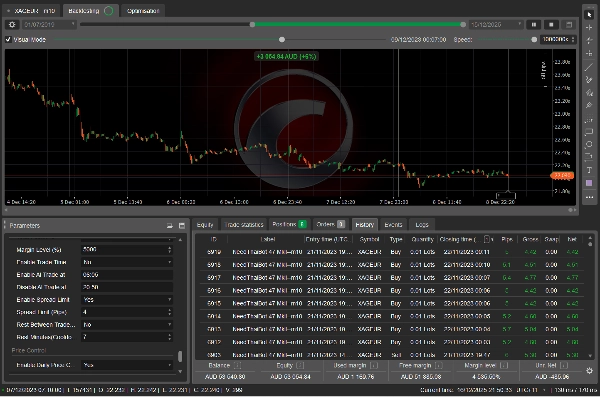Open Enable Spread Limit dropdown
Screen dimensions: 600x397
tap(127, 300)
